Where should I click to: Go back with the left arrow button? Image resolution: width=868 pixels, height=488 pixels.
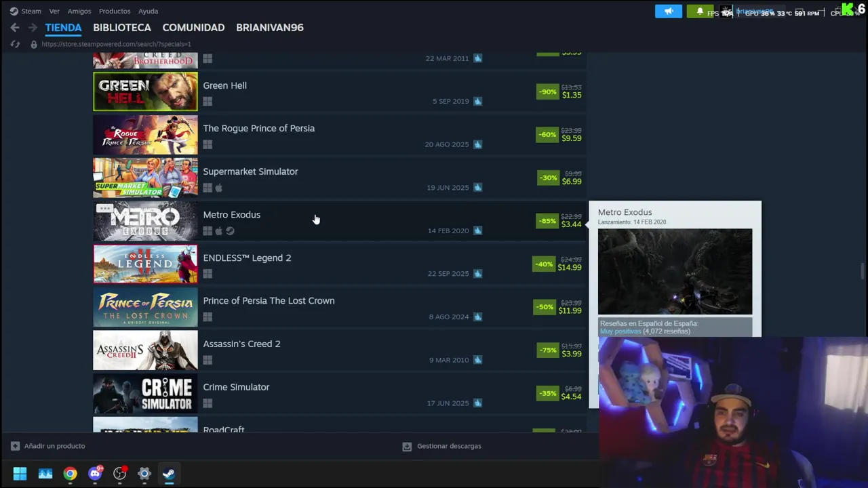[x=15, y=28]
